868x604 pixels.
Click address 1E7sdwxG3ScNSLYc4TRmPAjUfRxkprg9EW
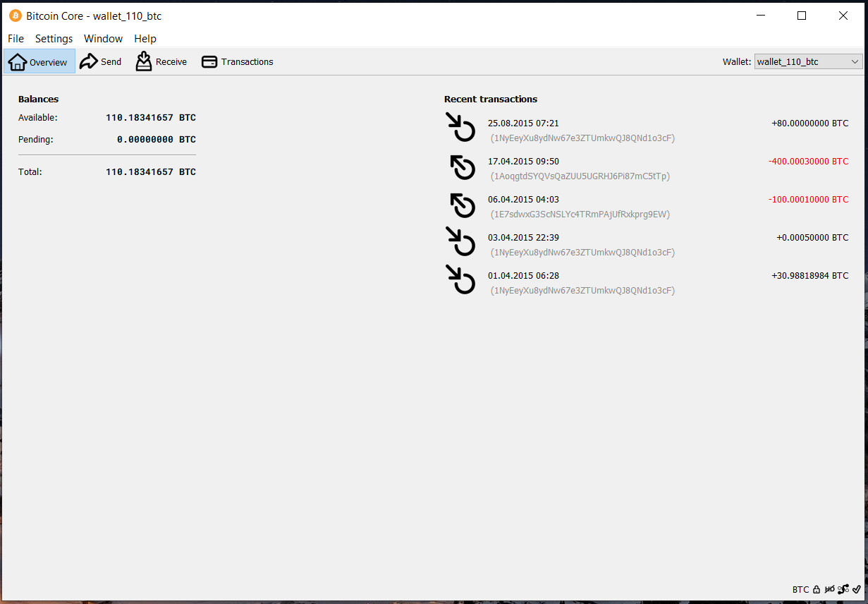[580, 215]
